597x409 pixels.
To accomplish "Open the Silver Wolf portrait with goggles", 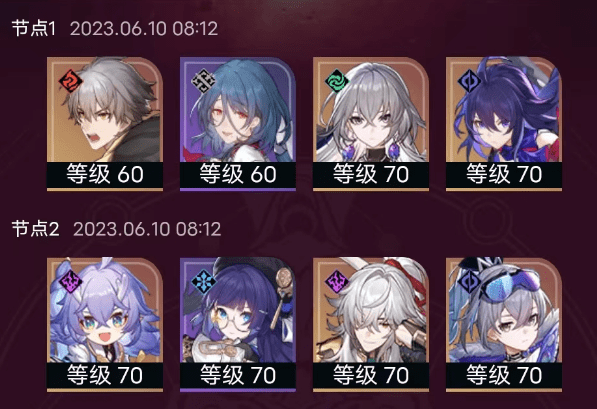I will (x=504, y=310).
